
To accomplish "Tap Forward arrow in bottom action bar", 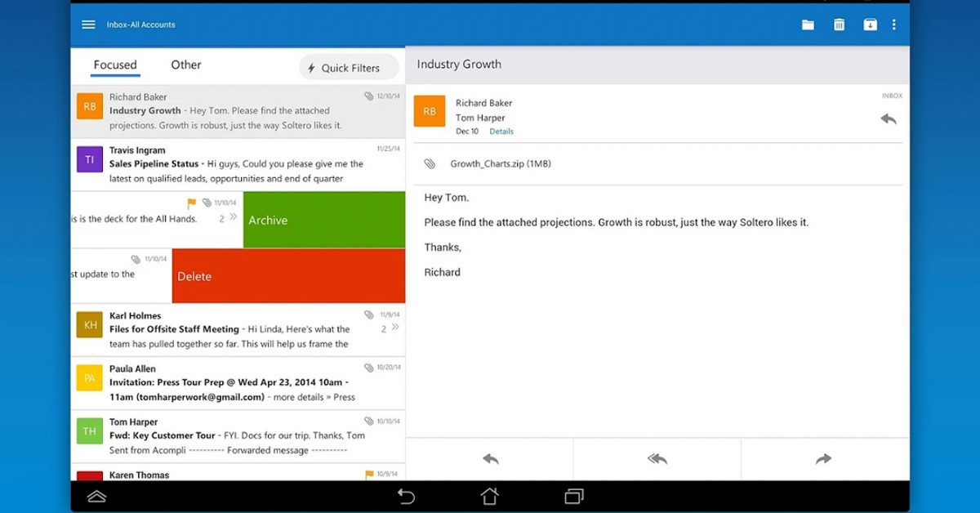I will pos(824,459).
